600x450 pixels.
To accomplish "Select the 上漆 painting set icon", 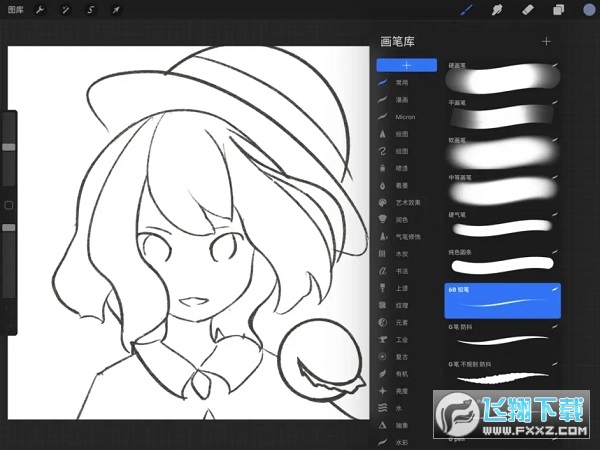I will [x=382, y=288].
